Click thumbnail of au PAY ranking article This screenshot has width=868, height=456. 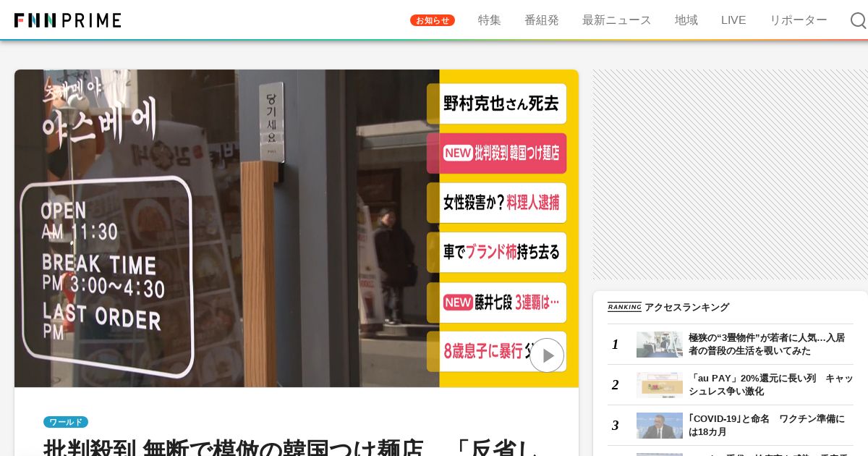pos(660,385)
